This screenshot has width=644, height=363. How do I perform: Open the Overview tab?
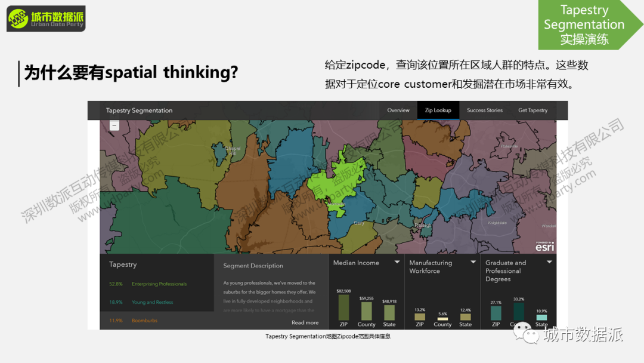[398, 110]
